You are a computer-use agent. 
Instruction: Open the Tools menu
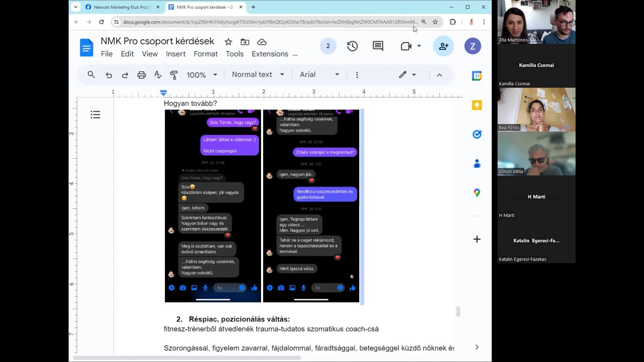[x=234, y=54]
